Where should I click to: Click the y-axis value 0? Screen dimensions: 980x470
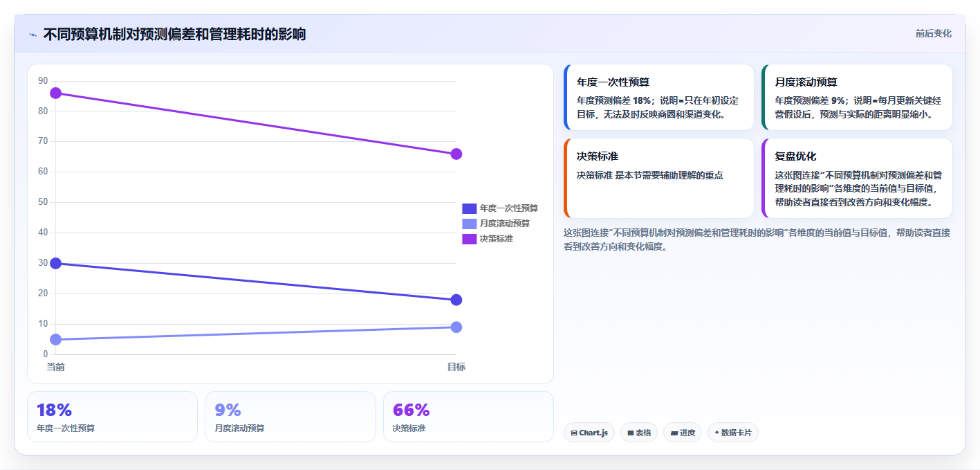point(46,354)
